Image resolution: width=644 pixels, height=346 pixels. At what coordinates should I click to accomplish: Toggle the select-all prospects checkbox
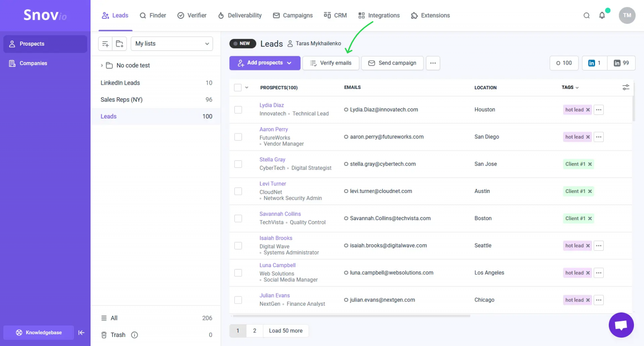(x=238, y=87)
